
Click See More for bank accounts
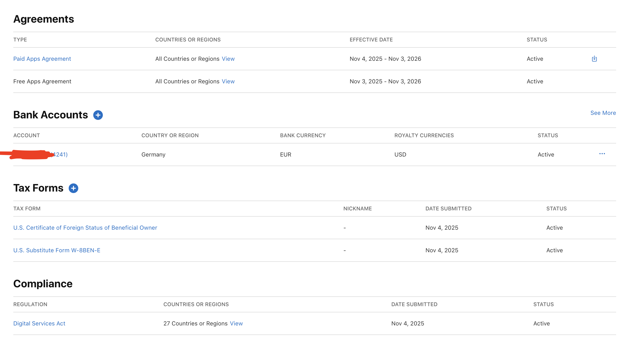pos(603,113)
